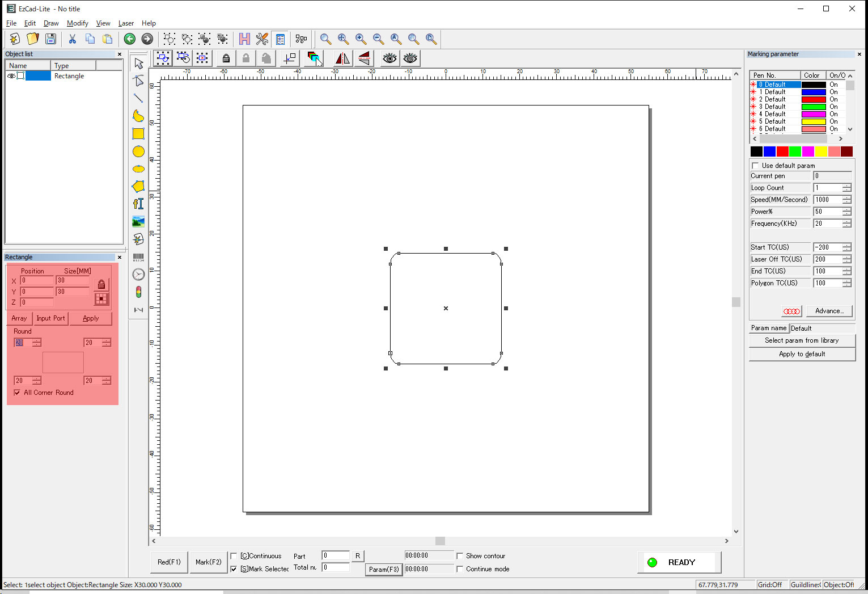Mirror the object horizontally
Viewport: 868px width, 594px height.
342,58
